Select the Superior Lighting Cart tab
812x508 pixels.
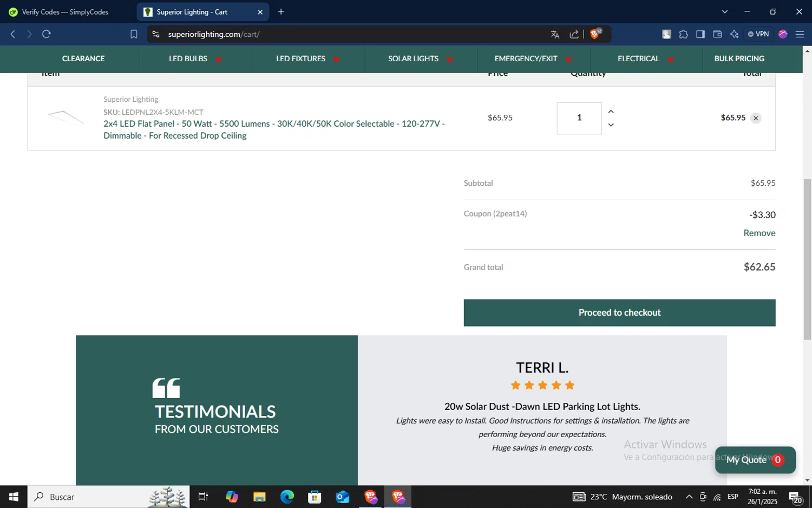pyautogui.click(x=203, y=12)
